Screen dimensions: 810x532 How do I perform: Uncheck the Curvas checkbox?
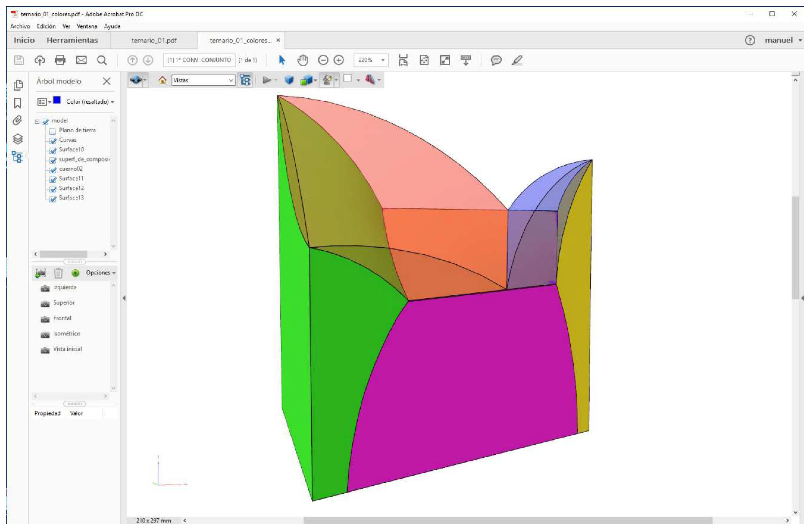coord(53,141)
